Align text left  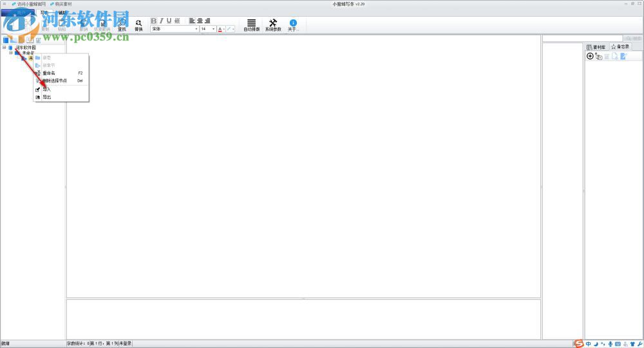(x=192, y=21)
